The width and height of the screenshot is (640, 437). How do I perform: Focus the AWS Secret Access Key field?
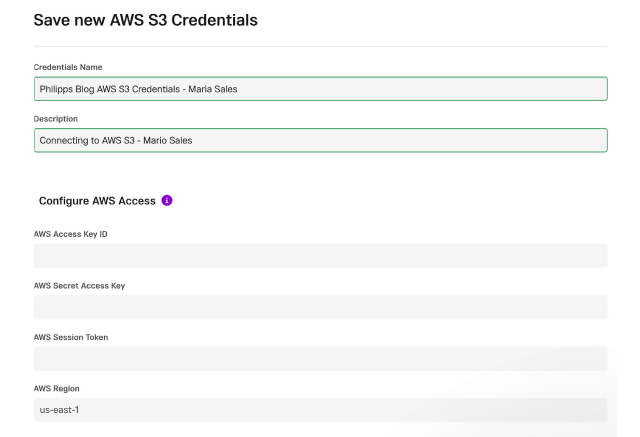pos(320,307)
